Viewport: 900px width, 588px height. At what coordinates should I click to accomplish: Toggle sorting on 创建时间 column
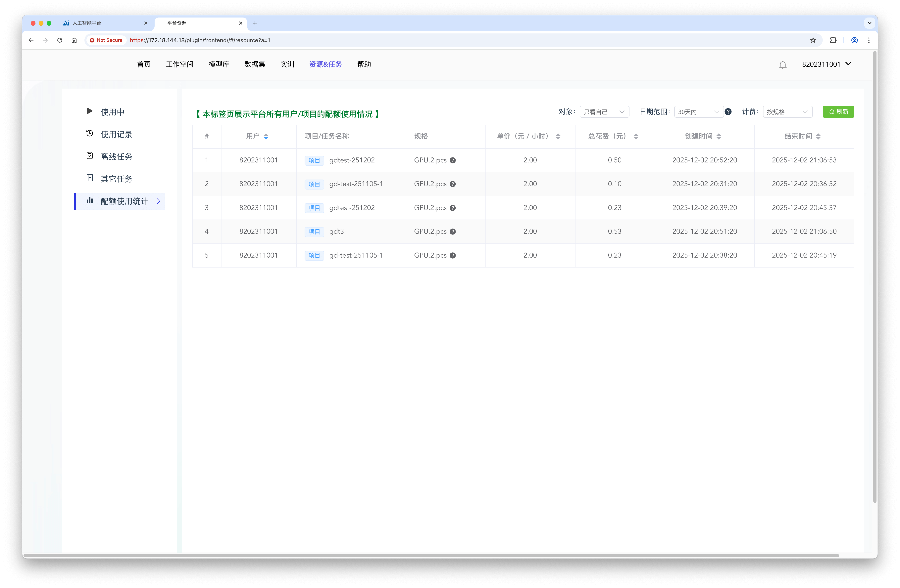(x=719, y=136)
